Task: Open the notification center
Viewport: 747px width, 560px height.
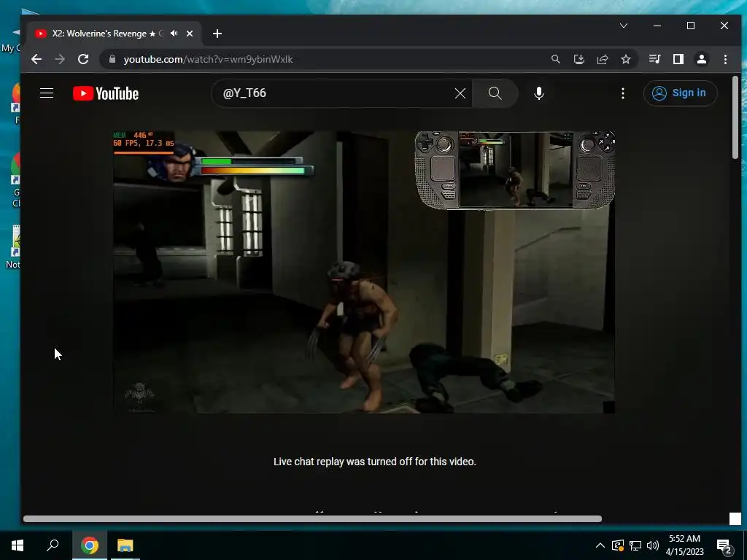Action: coord(724,546)
